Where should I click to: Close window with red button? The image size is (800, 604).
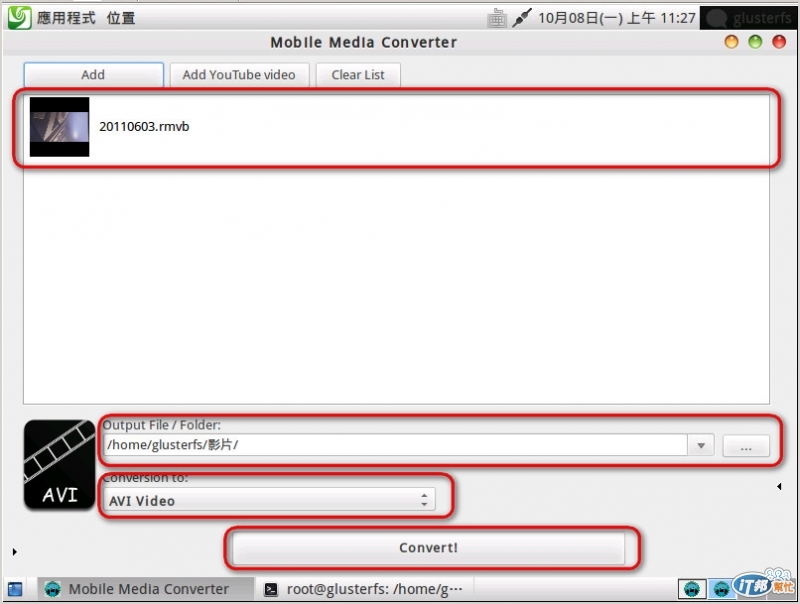[779, 42]
